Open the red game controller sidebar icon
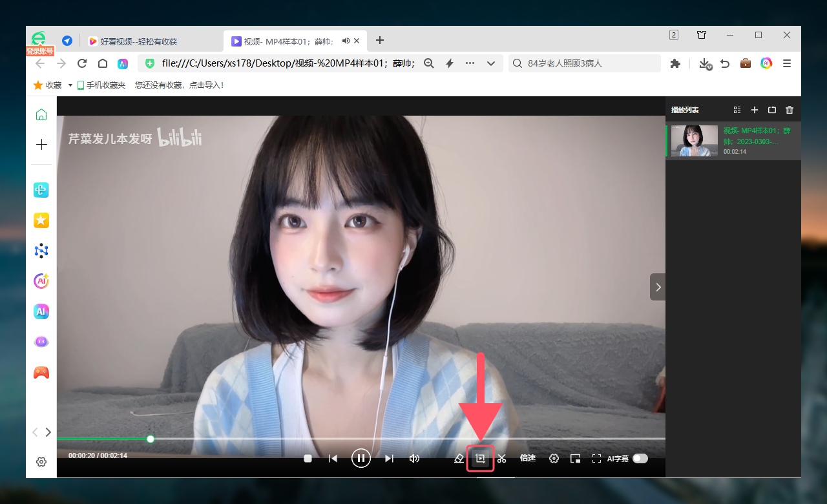Viewport: 827px width, 504px height. (x=41, y=372)
